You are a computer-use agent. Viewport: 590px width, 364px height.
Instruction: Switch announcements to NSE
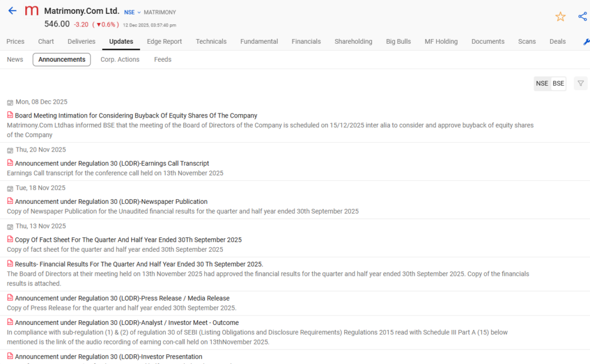pos(542,84)
